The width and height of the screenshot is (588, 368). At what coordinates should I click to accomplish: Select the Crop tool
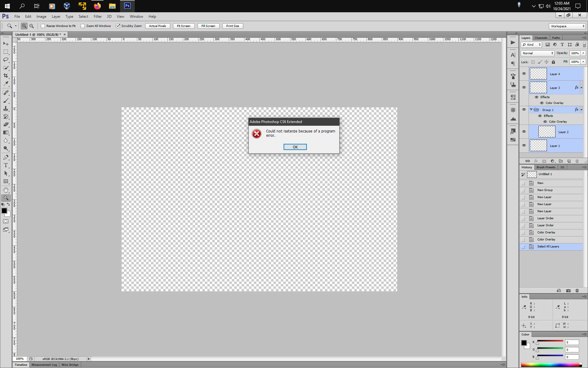coord(6,76)
